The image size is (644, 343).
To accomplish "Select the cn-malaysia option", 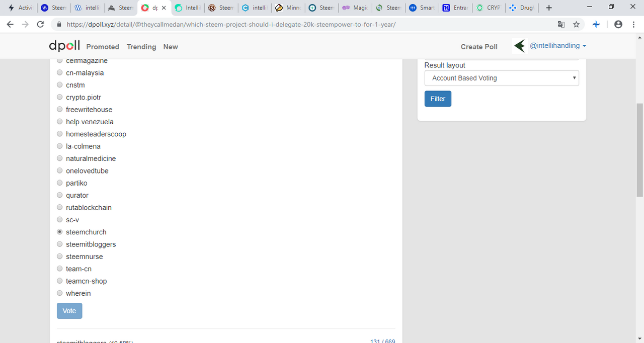I will tap(60, 72).
